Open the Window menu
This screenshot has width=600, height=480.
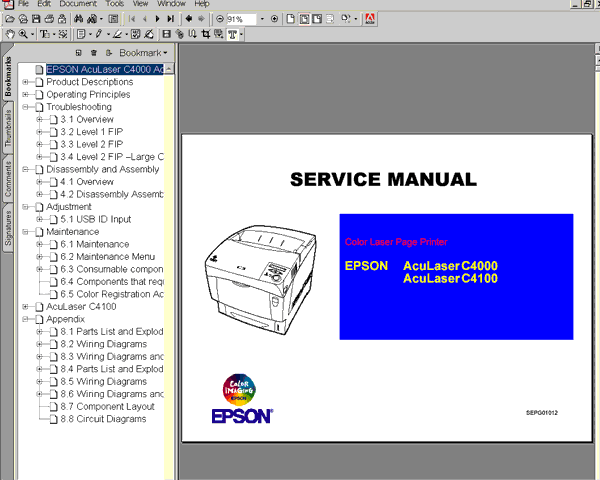pyautogui.click(x=171, y=4)
